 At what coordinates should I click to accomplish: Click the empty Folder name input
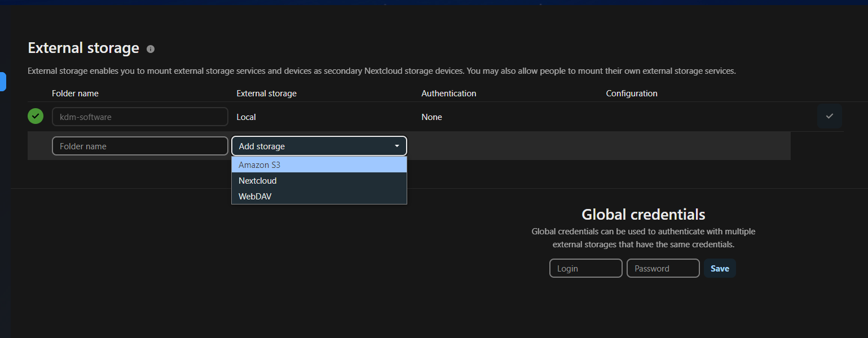tap(140, 146)
